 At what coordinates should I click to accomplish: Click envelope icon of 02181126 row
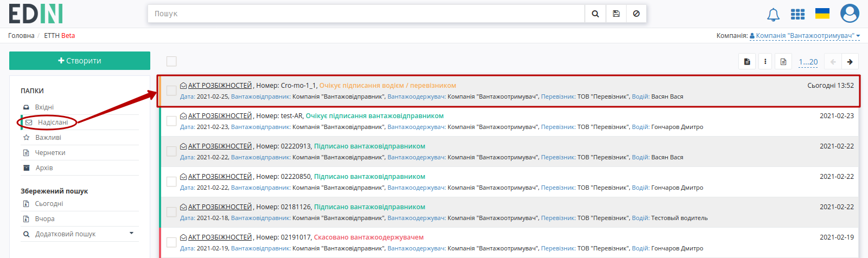183,207
